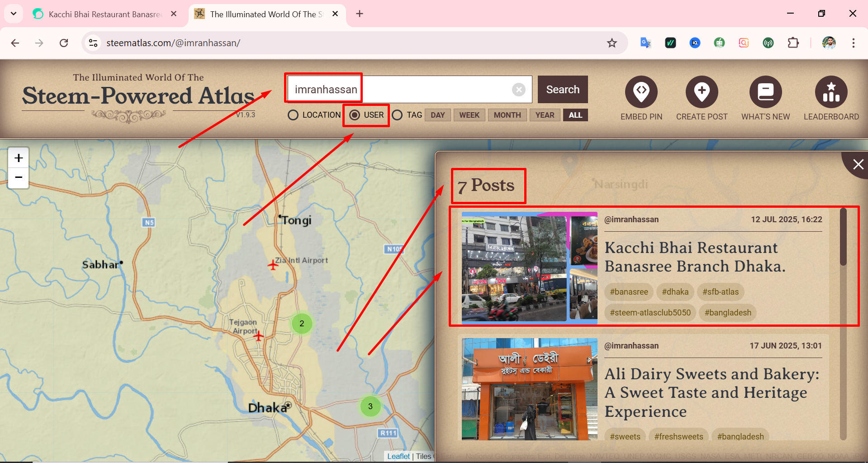Close the posts results panel
The image size is (868, 463).
click(857, 164)
